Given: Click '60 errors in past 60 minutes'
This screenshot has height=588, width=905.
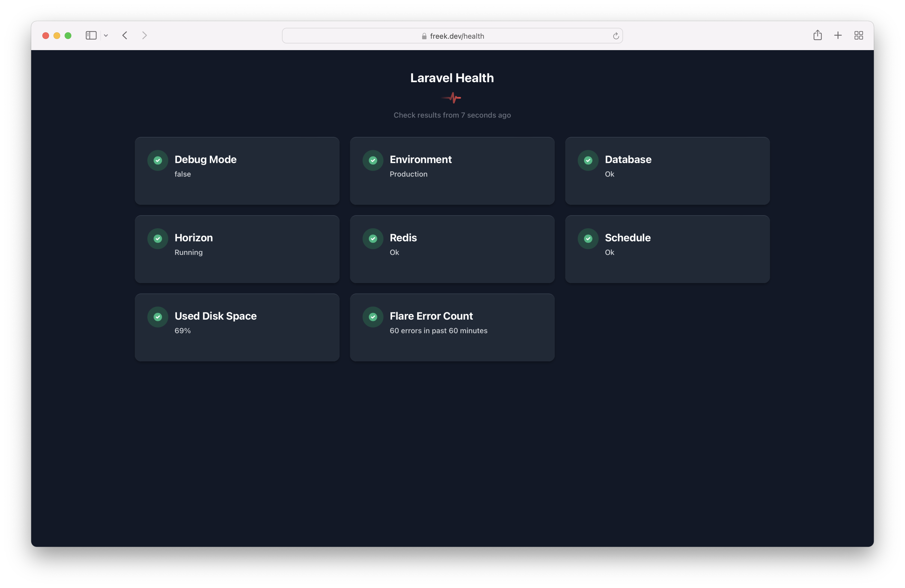Looking at the screenshot, I should point(439,330).
